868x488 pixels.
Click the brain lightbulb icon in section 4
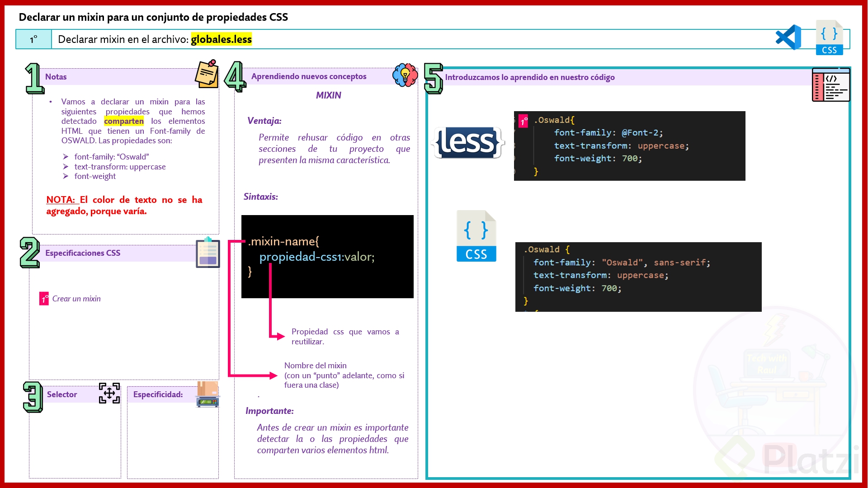[405, 75]
